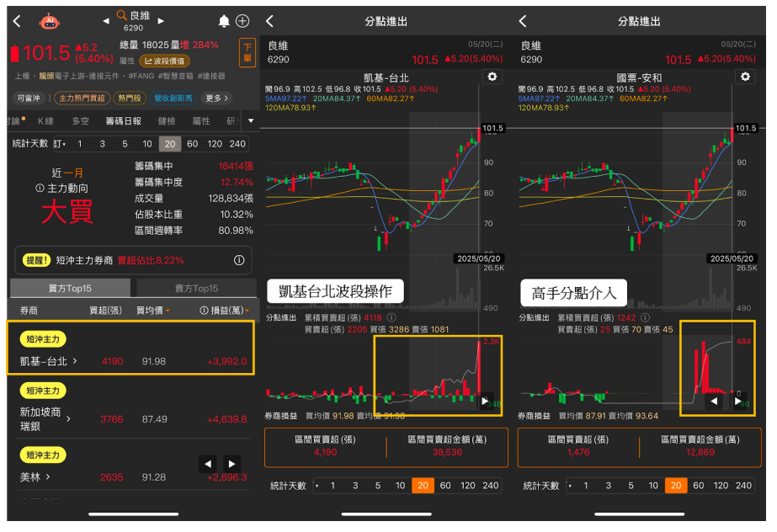Switch to previous stock with left arrow

click(x=105, y=21)
